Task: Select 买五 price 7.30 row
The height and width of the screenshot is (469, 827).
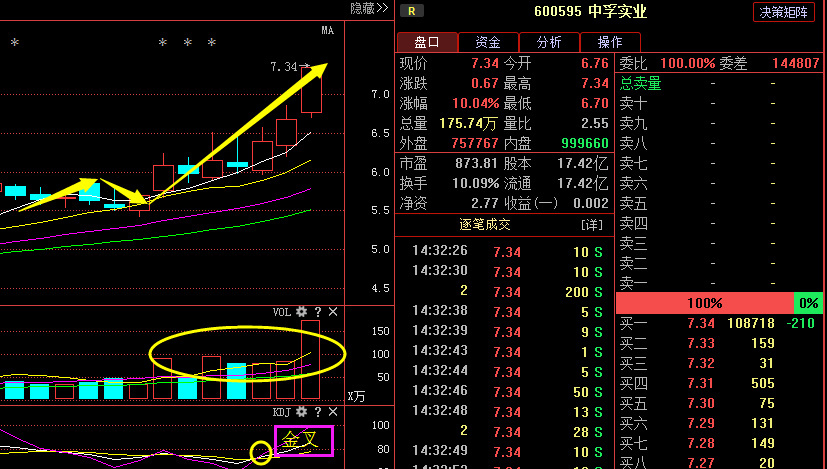Action: (719, 403)
